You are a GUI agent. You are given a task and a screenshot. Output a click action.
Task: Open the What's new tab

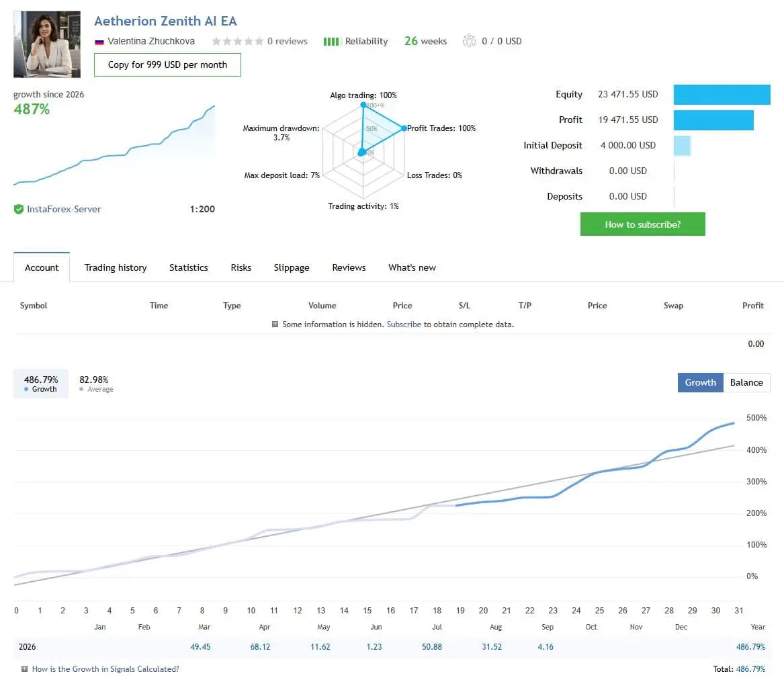(x=412, y=267)
